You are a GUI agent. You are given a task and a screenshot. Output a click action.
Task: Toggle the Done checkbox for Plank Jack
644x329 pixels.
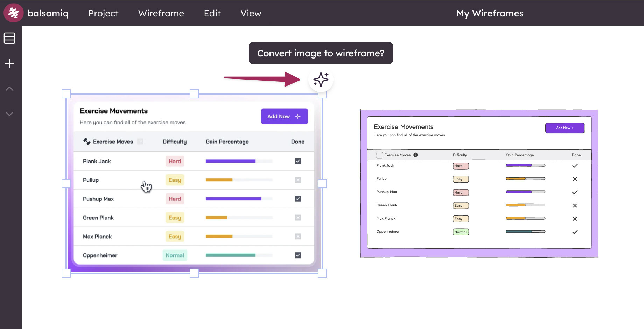pyautogui.click(x=298, y=161)
